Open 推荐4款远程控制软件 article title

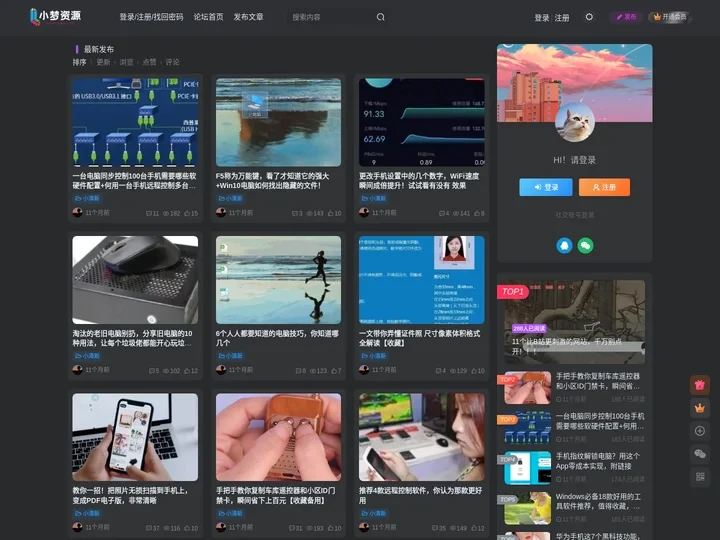421,495
